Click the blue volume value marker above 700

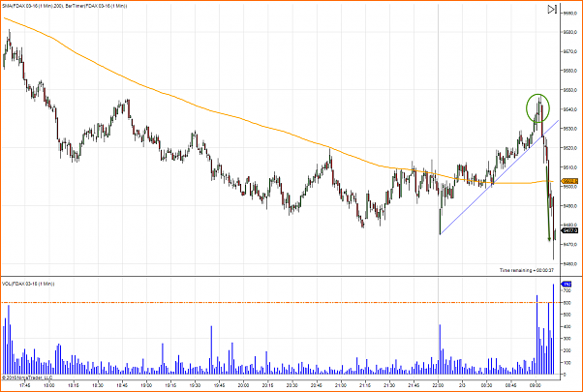coord(568,284)
